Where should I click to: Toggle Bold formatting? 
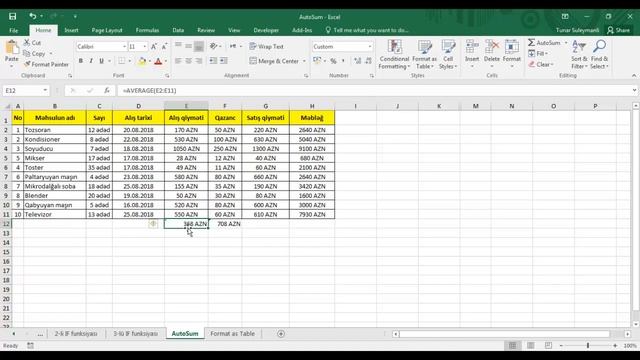tap(81, 61)
